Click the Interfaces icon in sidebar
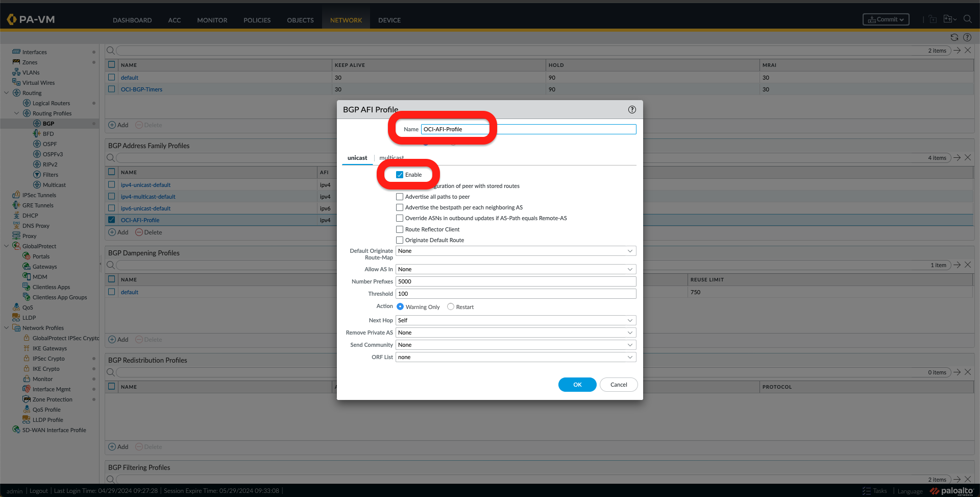 pyautogui.click(x=16, y=52)
